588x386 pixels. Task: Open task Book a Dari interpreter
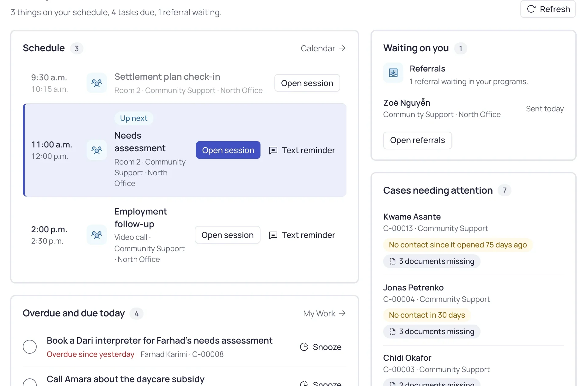[x=160, y=341]
